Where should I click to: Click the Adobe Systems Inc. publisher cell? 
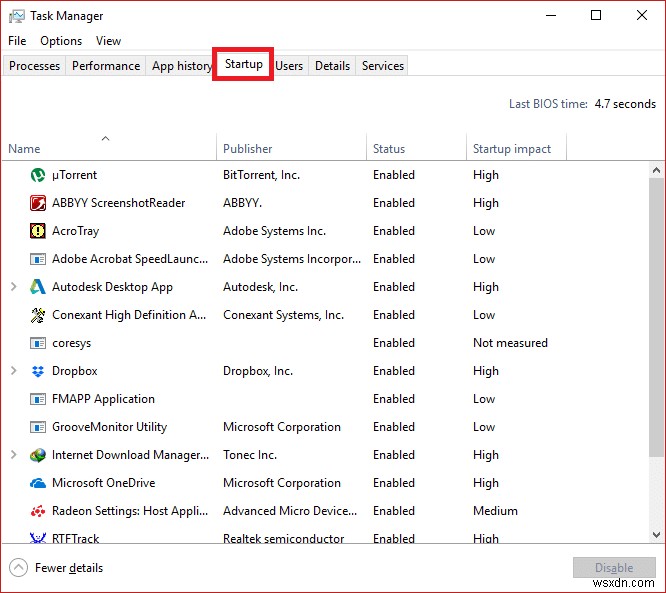click(274, 231)
